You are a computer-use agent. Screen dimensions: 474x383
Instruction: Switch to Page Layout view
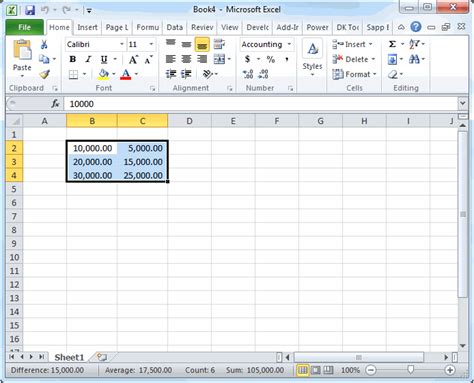pyautogui.click(x=316, y=370)
